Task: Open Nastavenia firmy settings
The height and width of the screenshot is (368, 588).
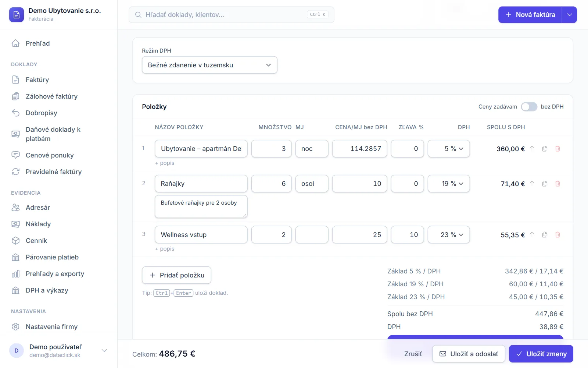Action: (59, 327)
